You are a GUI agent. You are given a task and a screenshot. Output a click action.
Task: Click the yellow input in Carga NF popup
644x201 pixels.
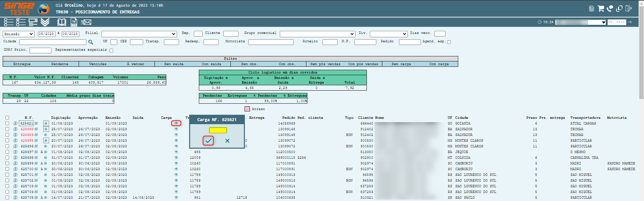218,130
